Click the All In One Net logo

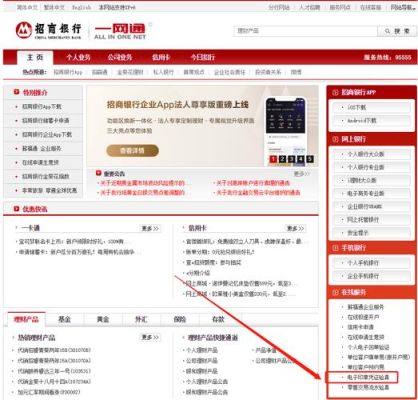pos(120,31)
